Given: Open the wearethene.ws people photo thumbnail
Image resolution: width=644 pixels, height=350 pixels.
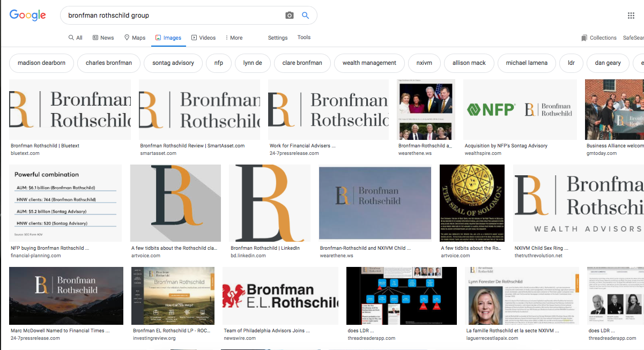Looking at the screenshot, I should tap(426, 110).
